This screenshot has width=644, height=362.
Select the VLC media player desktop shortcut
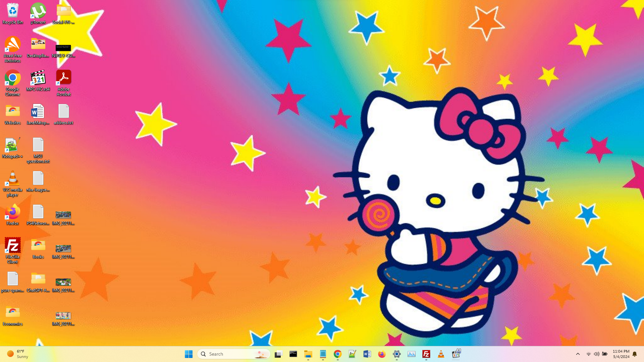[x=13, y=184]
